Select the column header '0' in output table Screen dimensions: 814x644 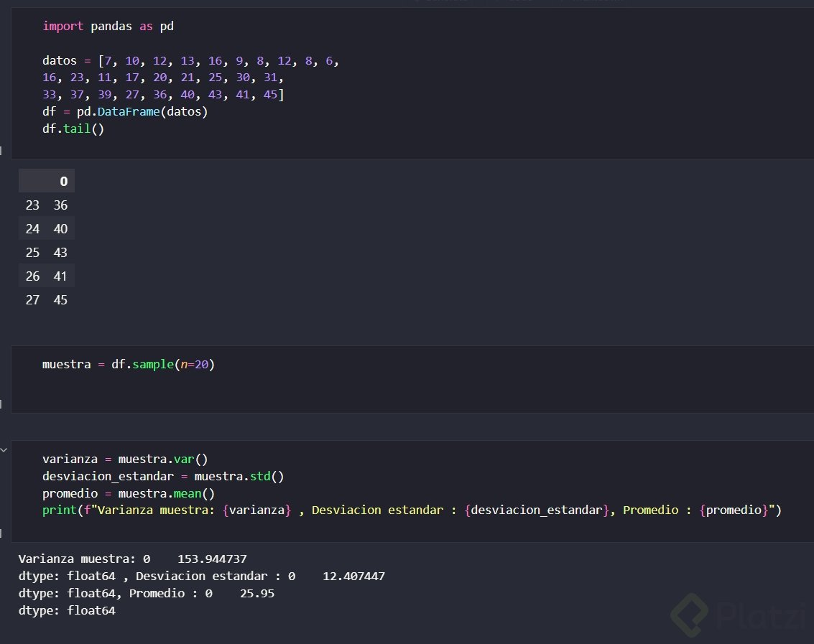tap(64, 181)
